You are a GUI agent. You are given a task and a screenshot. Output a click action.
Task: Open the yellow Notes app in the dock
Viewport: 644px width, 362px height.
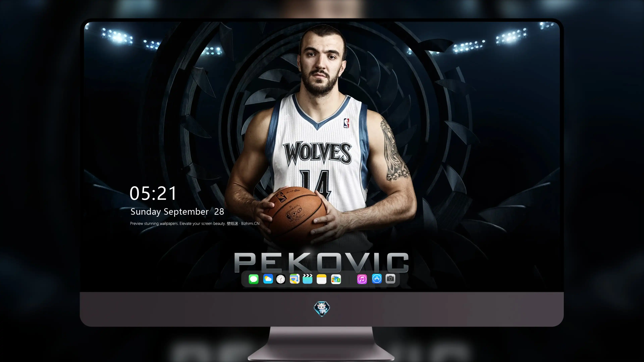[321, 279]
